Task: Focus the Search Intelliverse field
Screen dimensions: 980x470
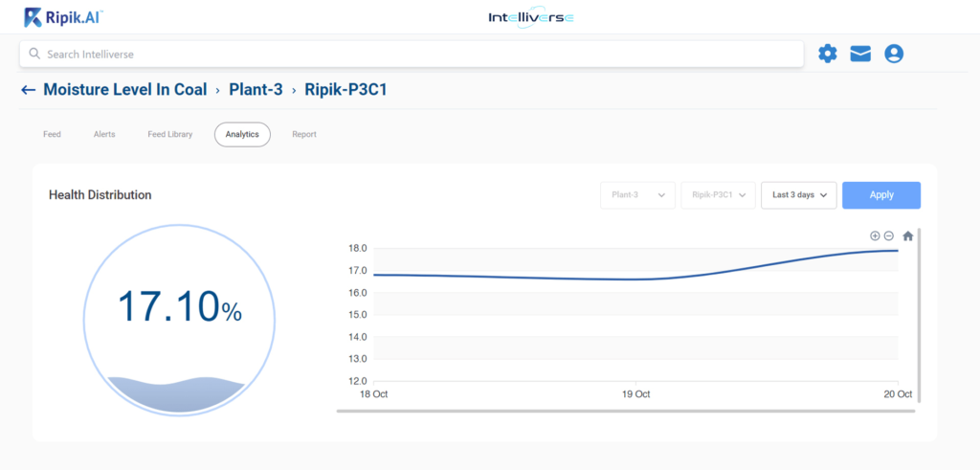Action: (412, 55)
